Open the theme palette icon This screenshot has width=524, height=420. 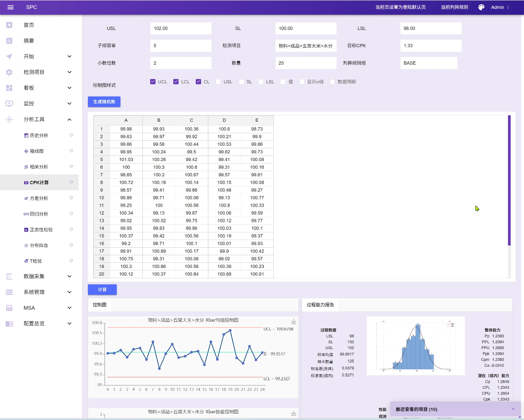coord(481,7)
